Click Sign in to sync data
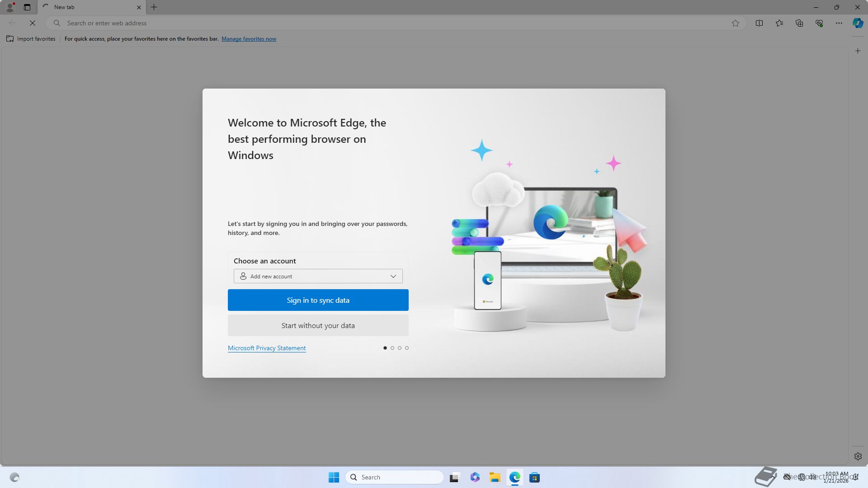Image resolution: width=868 pixels, height=488 pixels. click(x=318, y=300)
